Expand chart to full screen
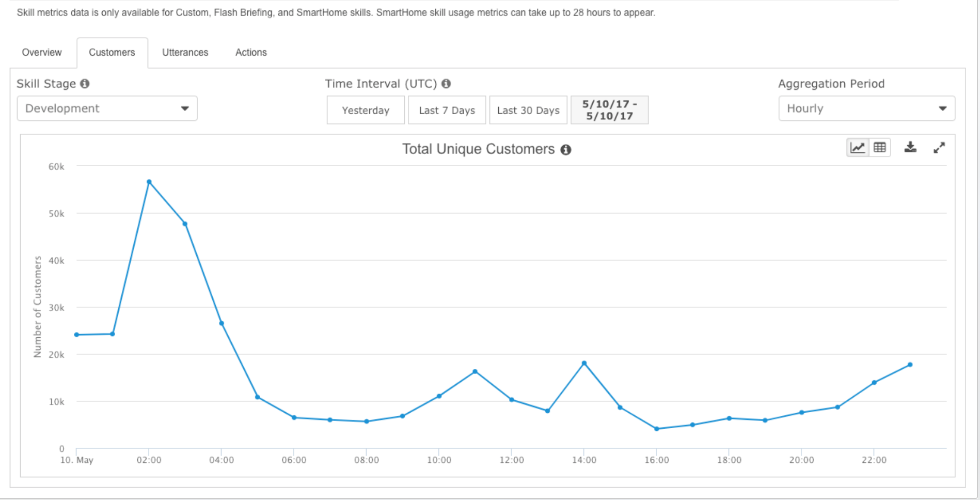This screenshot has height=500, width=980. coord(939,148)
